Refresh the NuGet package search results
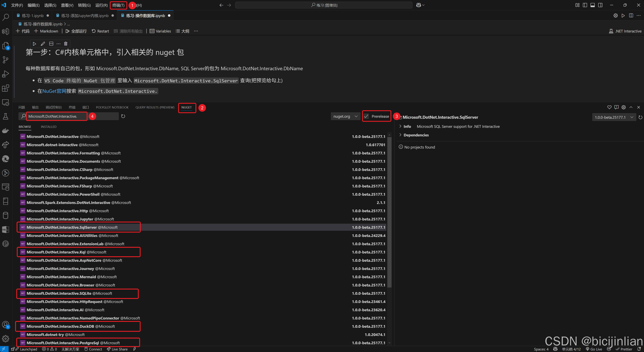Viewport: 644px width, 352px height. [123, 116]
